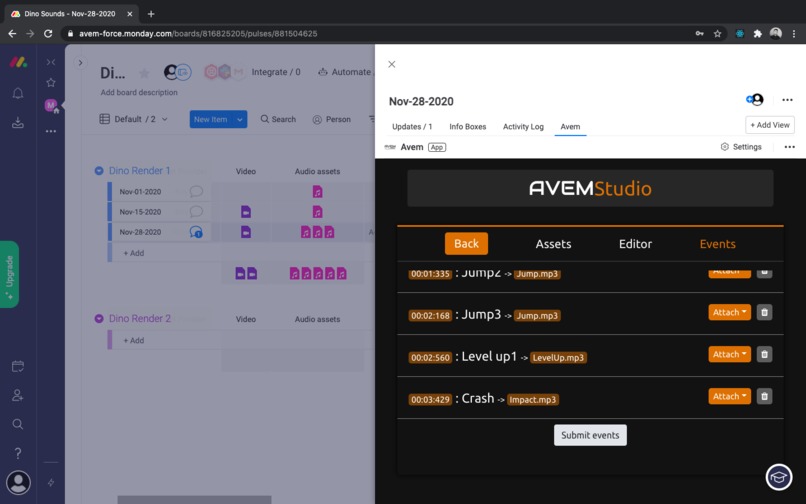
Task: Open the Assets section in AVEM Studio
Action: [553, 244]
